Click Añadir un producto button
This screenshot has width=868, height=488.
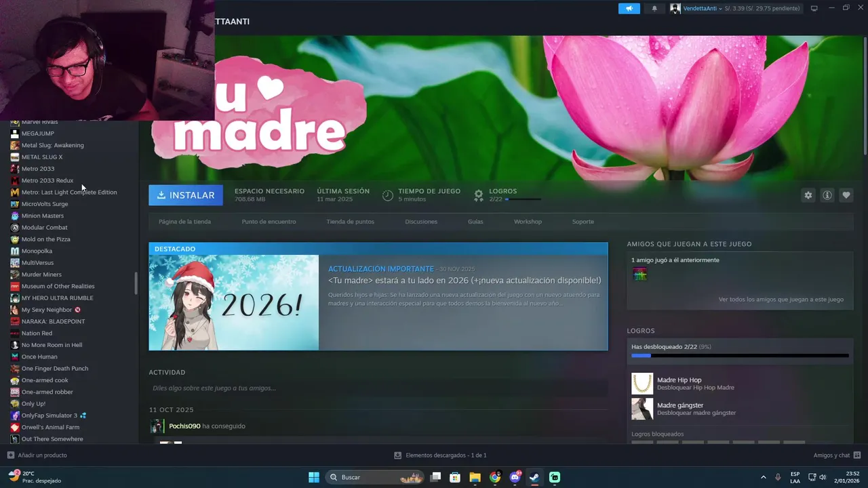coord(37,455)
